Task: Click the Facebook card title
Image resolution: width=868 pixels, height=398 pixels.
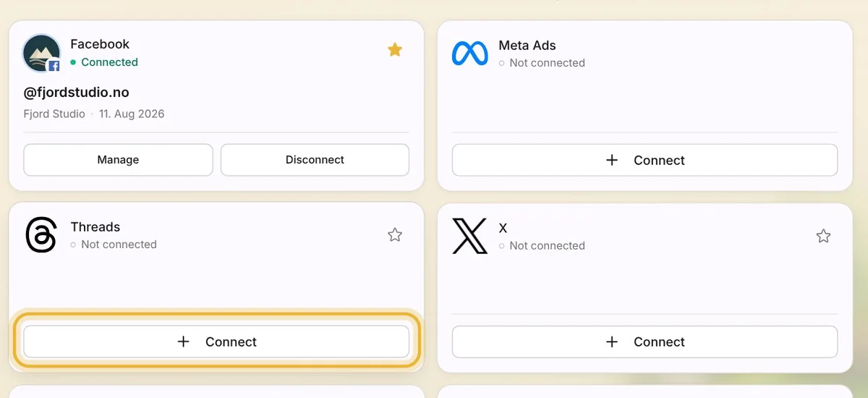Action: tap(100, 44)
